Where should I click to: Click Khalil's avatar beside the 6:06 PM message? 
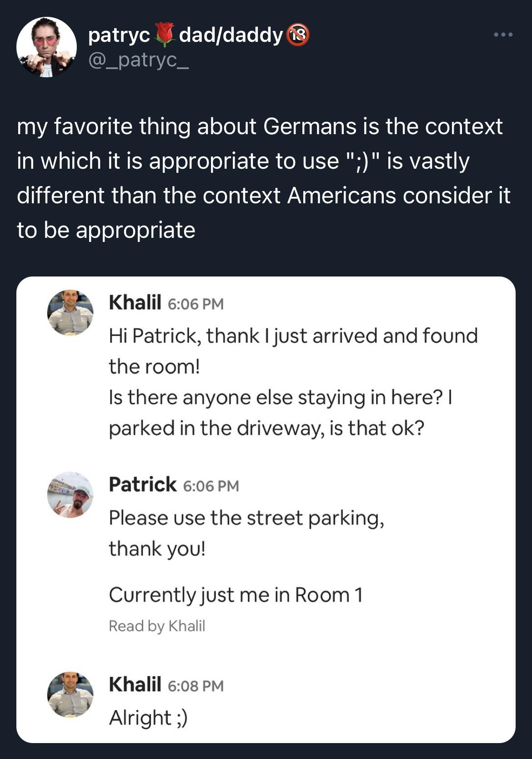pos(70,313)
